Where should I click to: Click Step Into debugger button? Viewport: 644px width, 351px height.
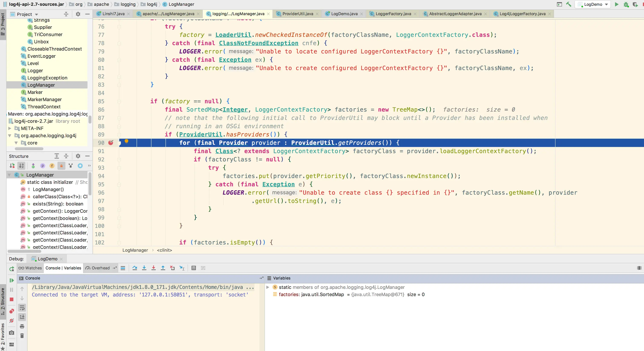tap(144, 268)
